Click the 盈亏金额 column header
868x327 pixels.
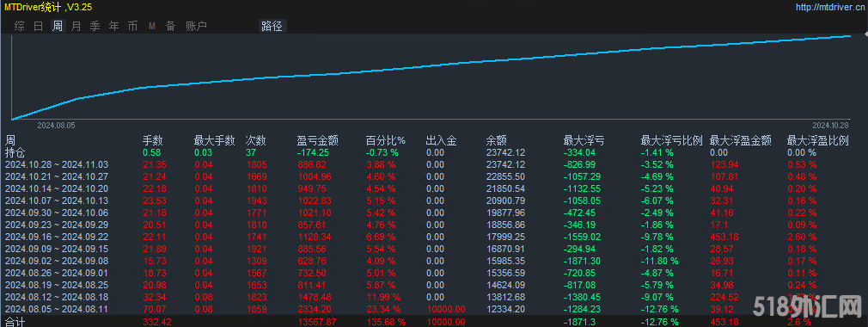tap(318, 141)
